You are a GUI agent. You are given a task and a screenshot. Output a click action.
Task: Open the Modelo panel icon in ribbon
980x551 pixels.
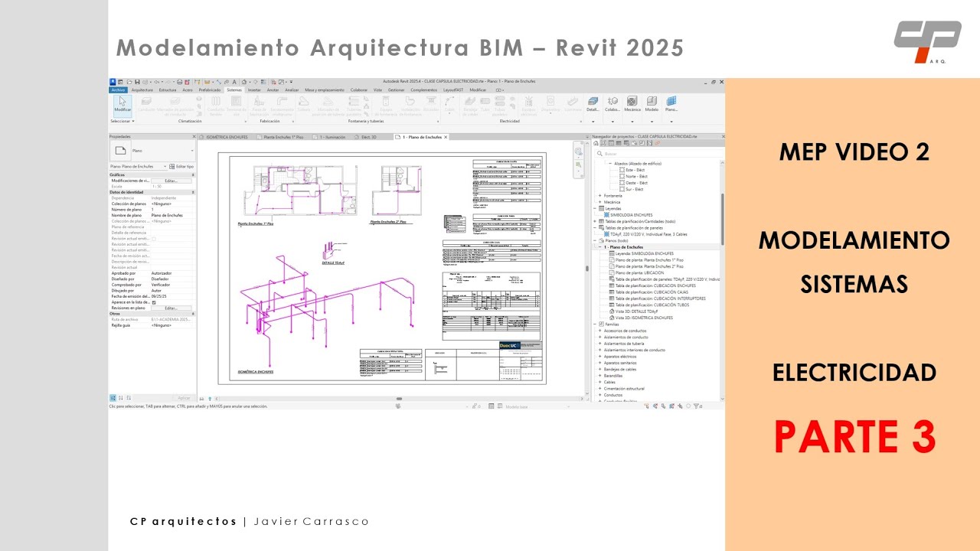click(652, 104)
